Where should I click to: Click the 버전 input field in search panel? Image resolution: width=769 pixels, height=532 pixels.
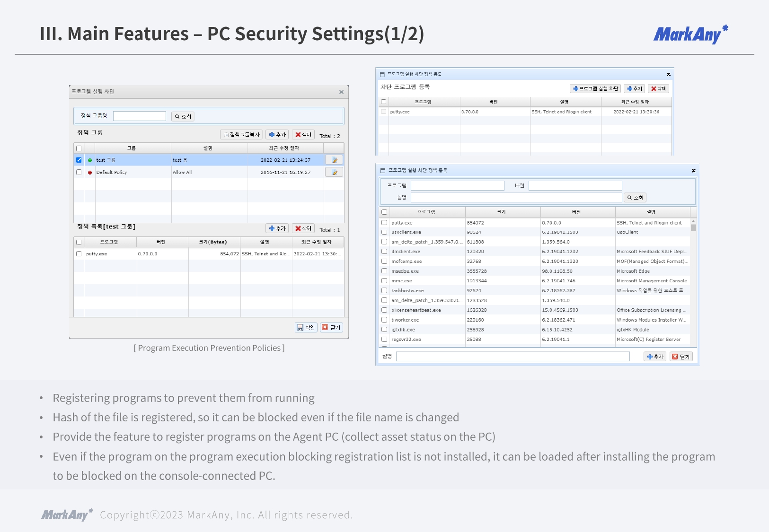pyautogui.click(x=575, y=185)
